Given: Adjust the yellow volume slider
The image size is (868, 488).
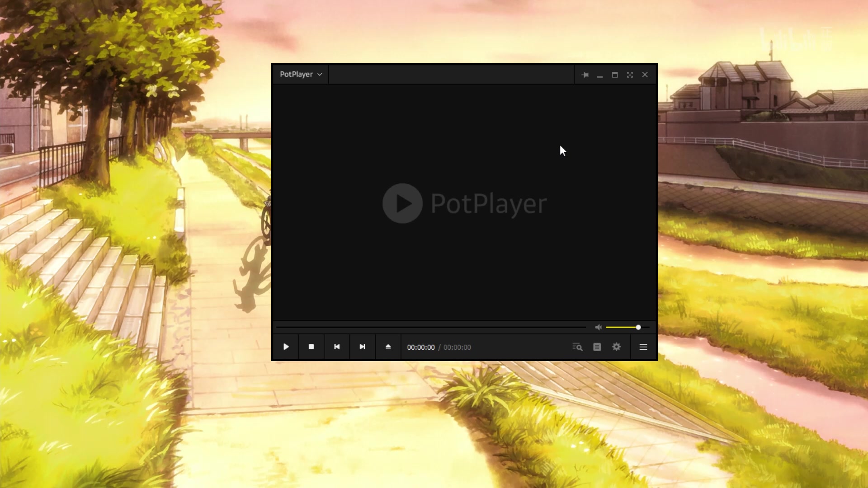Looking at the screenshot, I should pos(627,327).
